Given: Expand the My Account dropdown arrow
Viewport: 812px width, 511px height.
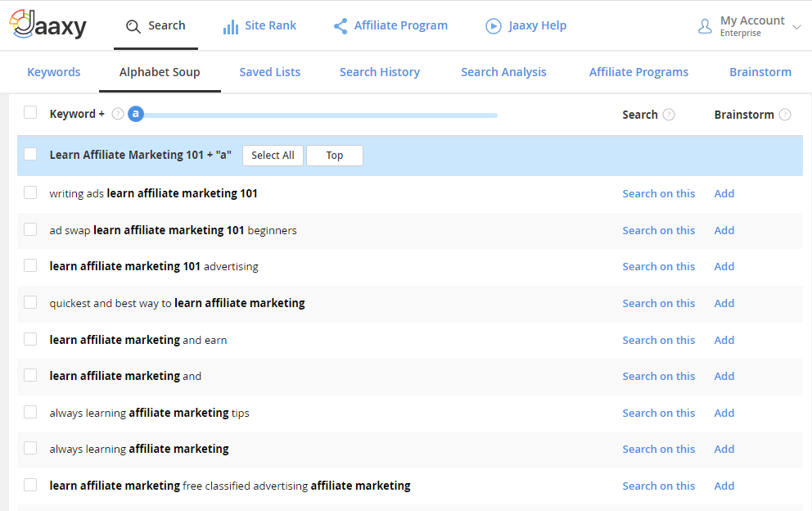Looking at the screenshot, I should (797, 27).
